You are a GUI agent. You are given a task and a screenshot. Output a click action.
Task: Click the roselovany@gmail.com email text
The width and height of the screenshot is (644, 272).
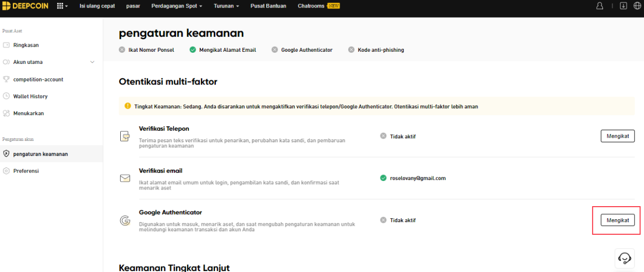418,178
